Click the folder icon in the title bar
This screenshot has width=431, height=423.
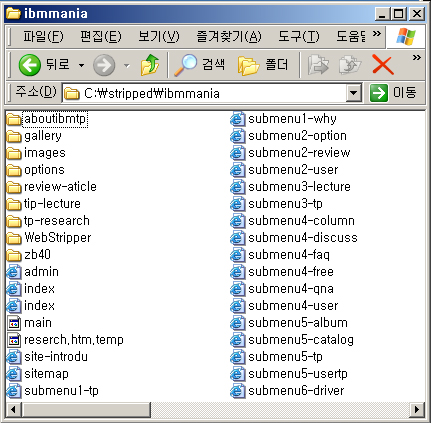13,14
